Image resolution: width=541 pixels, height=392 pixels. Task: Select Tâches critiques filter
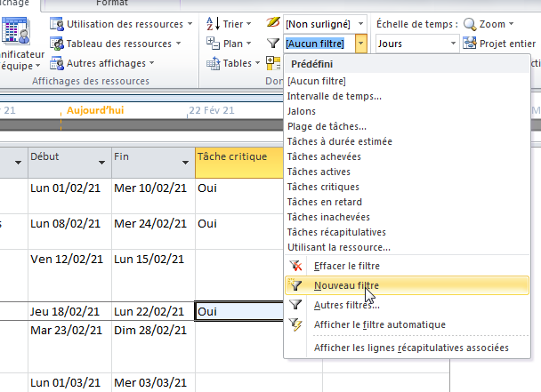[323, 187]
